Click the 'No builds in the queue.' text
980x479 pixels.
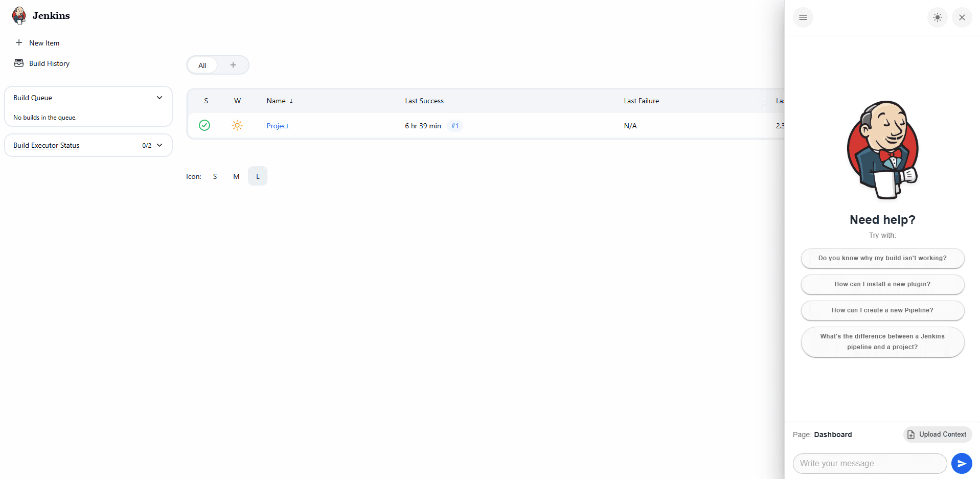45,118
